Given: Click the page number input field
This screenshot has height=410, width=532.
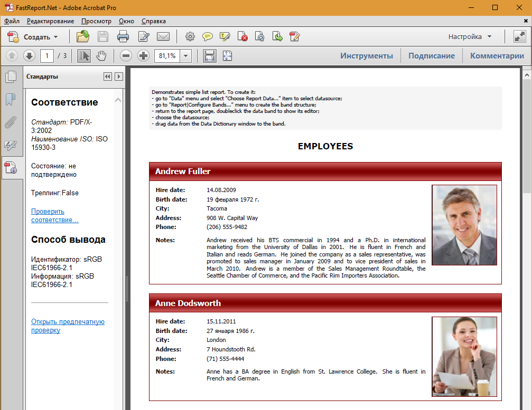Looking at the screenshot, I should [47, 55].
